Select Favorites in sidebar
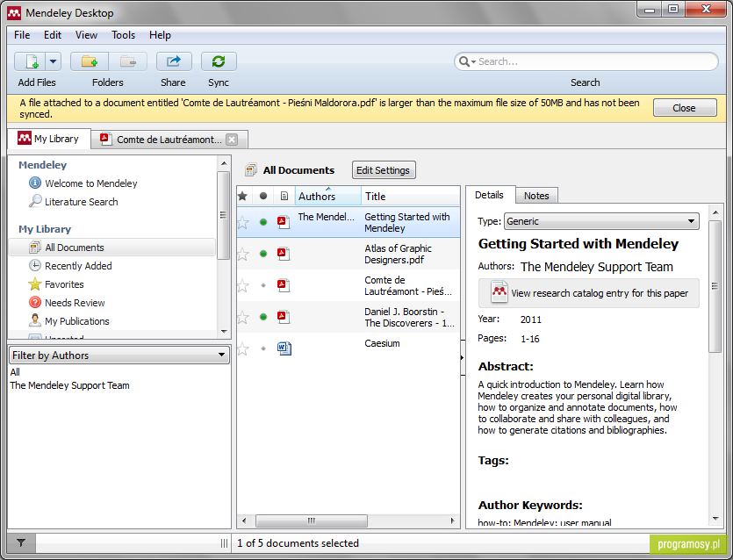The width and height of the screenshot is (733, 560). 56,284
